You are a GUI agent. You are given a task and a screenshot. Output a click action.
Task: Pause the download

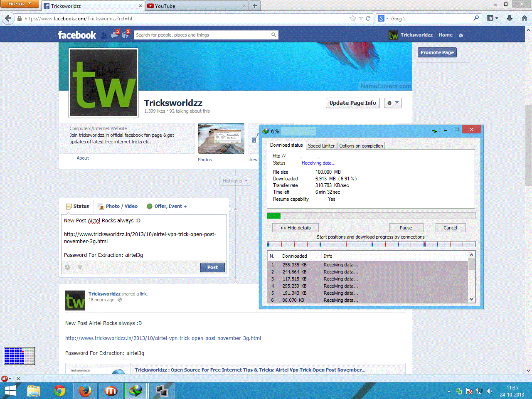click(x=406, y=228)
